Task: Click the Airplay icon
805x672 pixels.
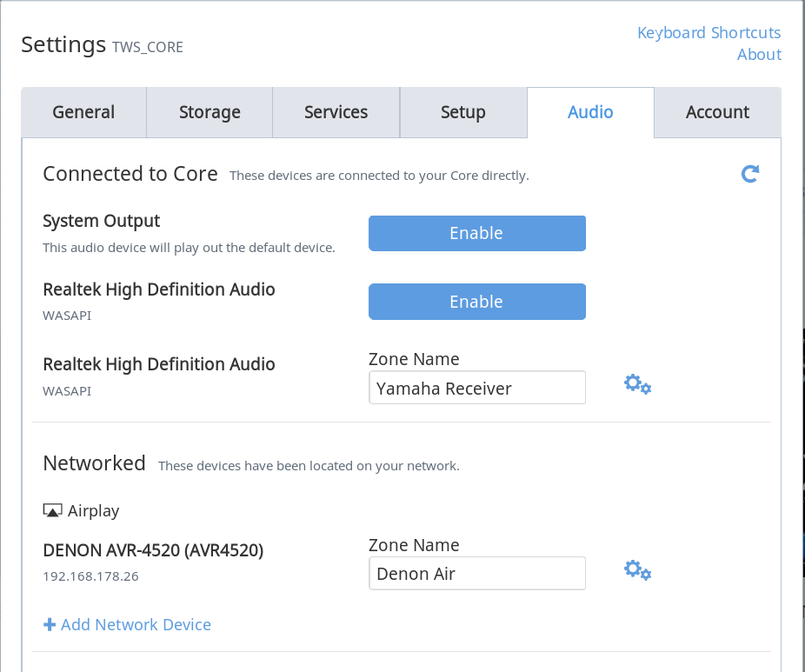Action: pyautogui.click(x=52, y=510)
